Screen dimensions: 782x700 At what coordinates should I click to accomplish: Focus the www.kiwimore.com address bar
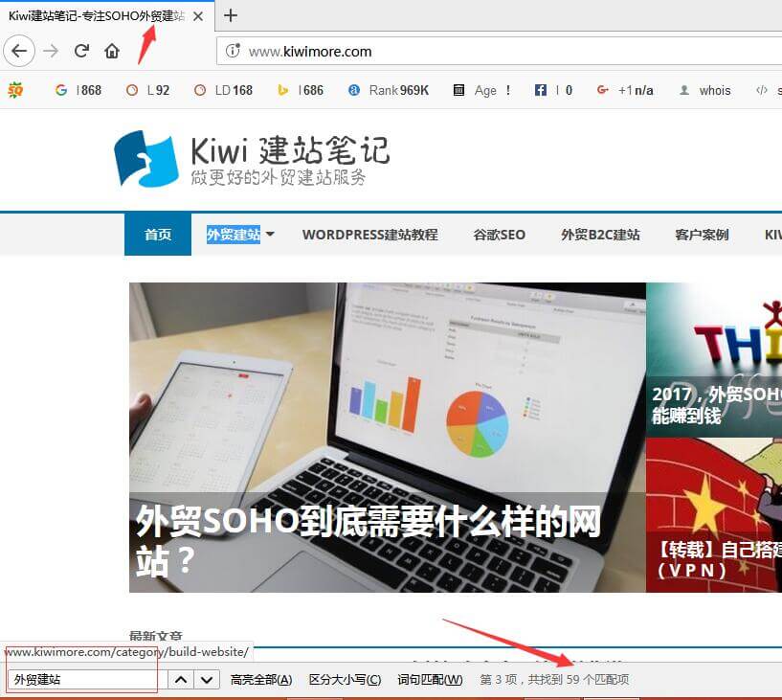[499, 51]
